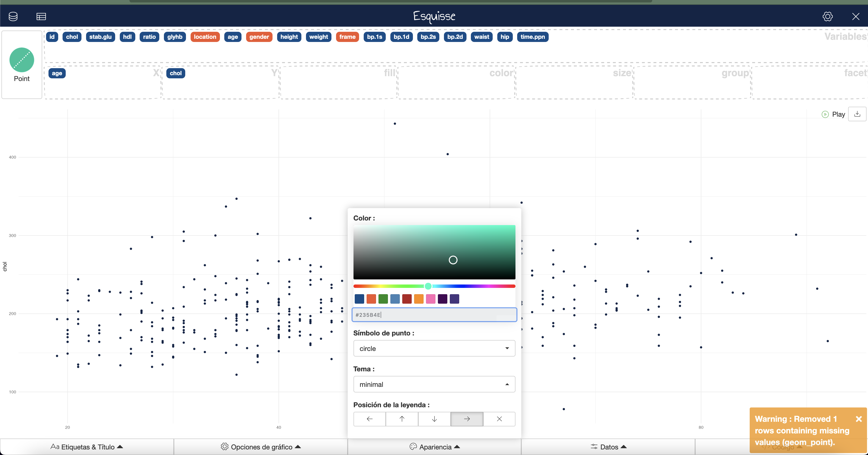Image resolution: width=868 pixels, height=455 pixels.
Task: Pick the indigo color swatch
Action: coord(455,299)
